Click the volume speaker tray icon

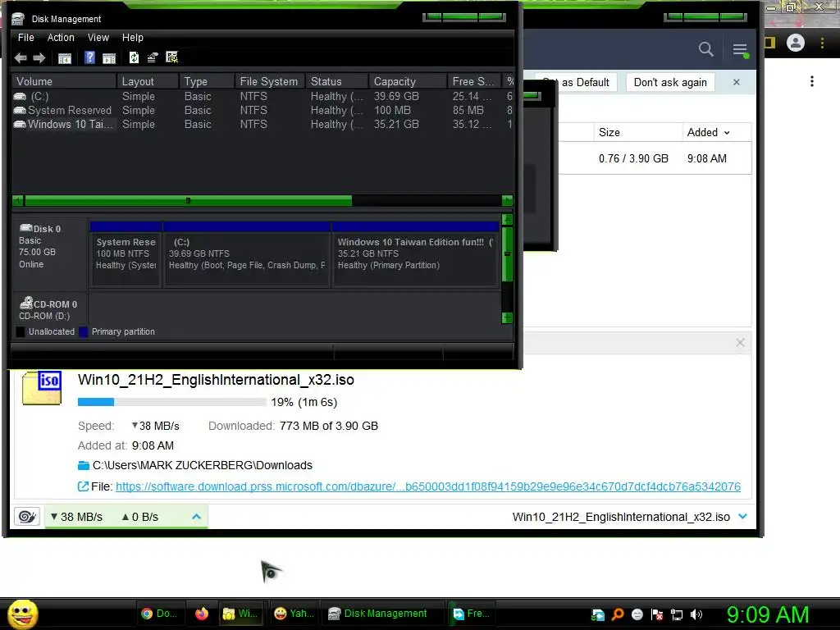click(696, 614)
